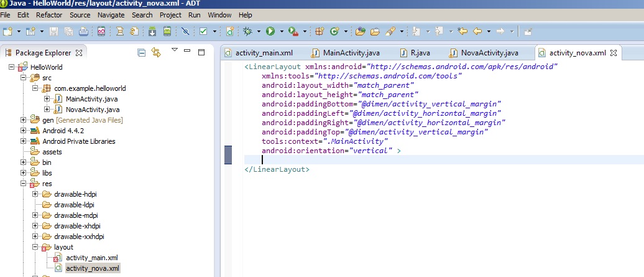Open dropdown next to the checkmark icon
Viewport: 644px width, 277px height.
[x=214, y=31]
